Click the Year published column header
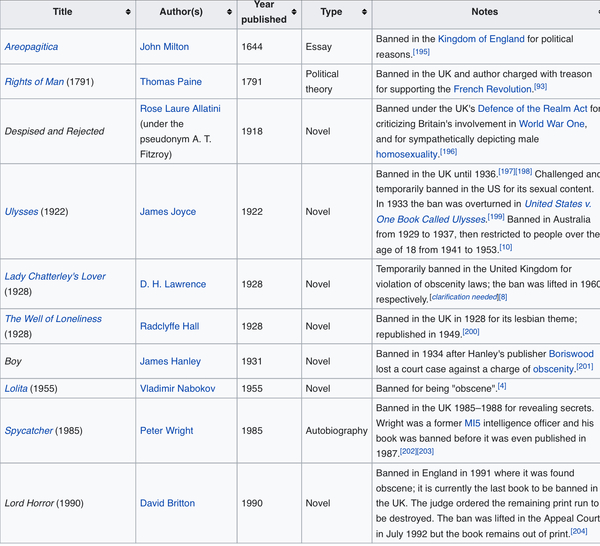The width and height of the screenshot is (600, 546). pyautogui.click(x=269, y=12)
